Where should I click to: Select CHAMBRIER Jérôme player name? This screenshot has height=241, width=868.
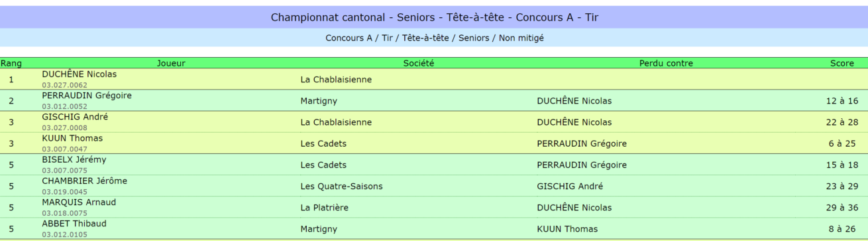click(x=84, y=181)
